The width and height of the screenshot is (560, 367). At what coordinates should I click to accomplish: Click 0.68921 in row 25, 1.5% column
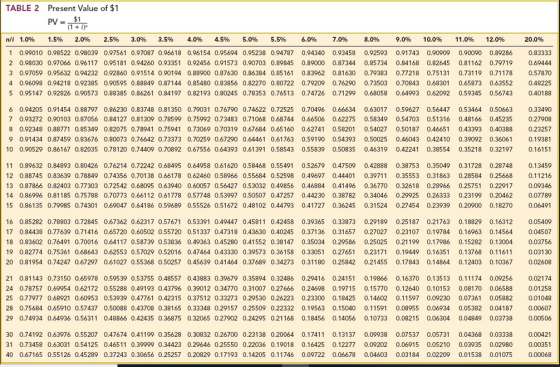click(59, 298)
